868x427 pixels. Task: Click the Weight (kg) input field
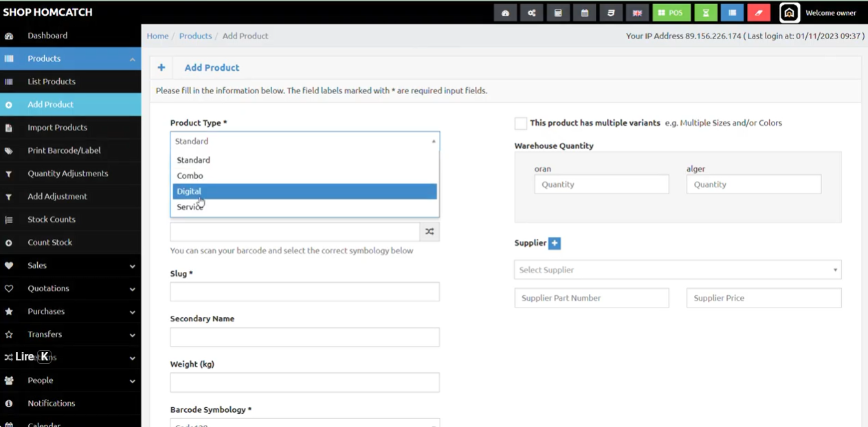pyautogui.click(x=305, y=382)
